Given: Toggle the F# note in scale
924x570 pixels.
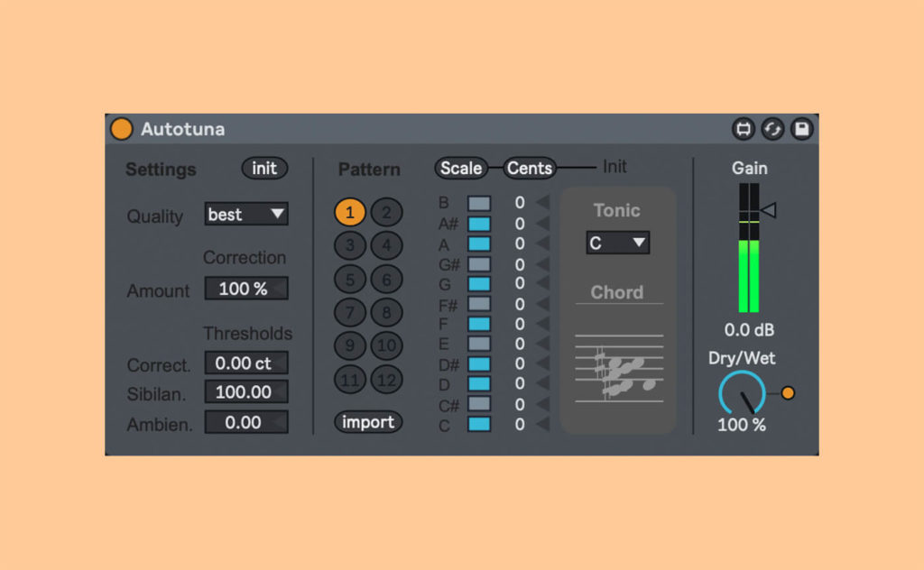Looking at the screenshot, I should tap(479, 304).
